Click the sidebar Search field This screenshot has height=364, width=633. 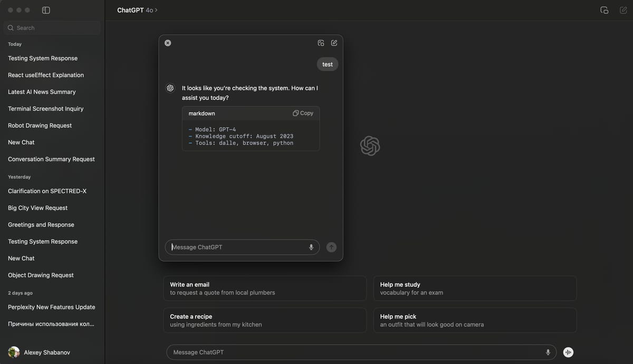click(x=51, y=27)
